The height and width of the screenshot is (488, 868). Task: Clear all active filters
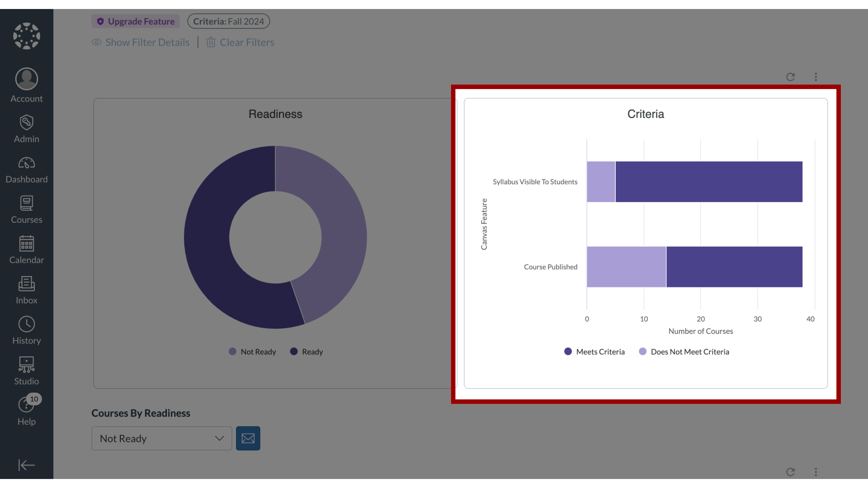tap(240, 42)
